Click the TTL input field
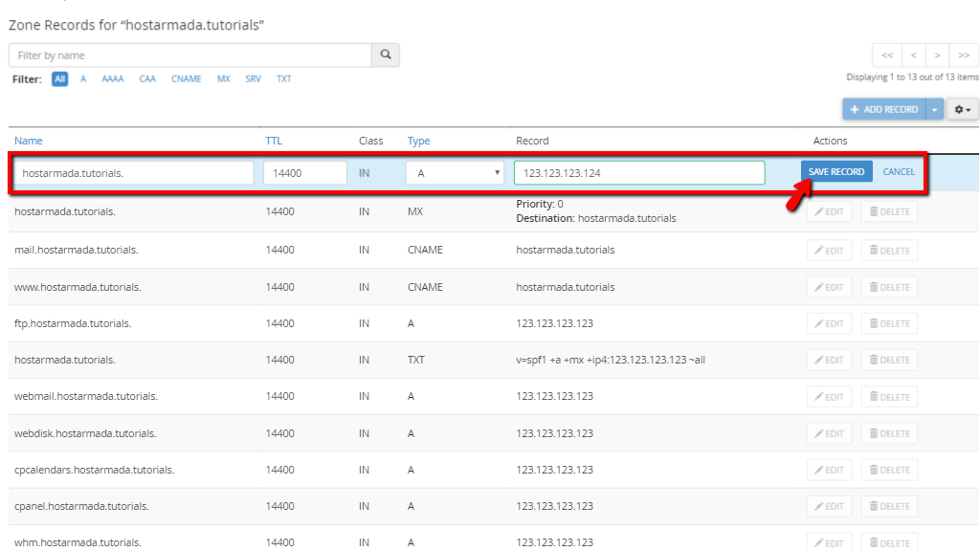Image resolution: width=980 pixels, height=551 pixels. (305, 173)
